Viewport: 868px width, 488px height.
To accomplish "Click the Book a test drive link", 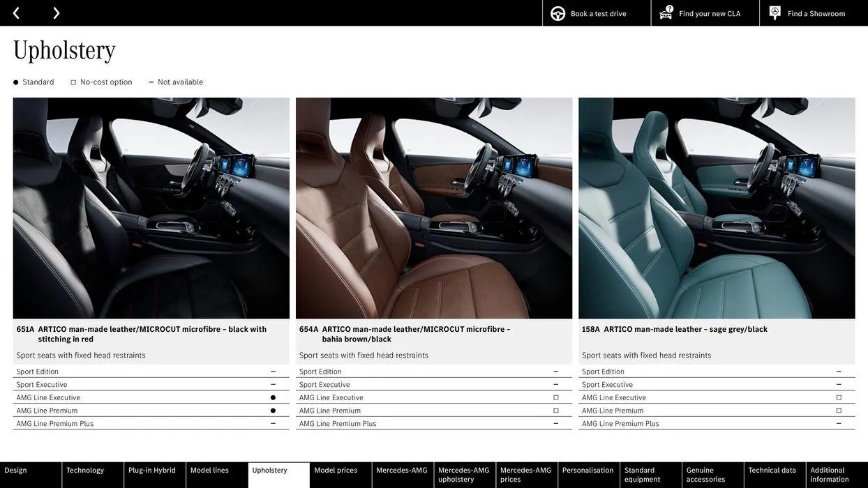I will pos(594,12).
